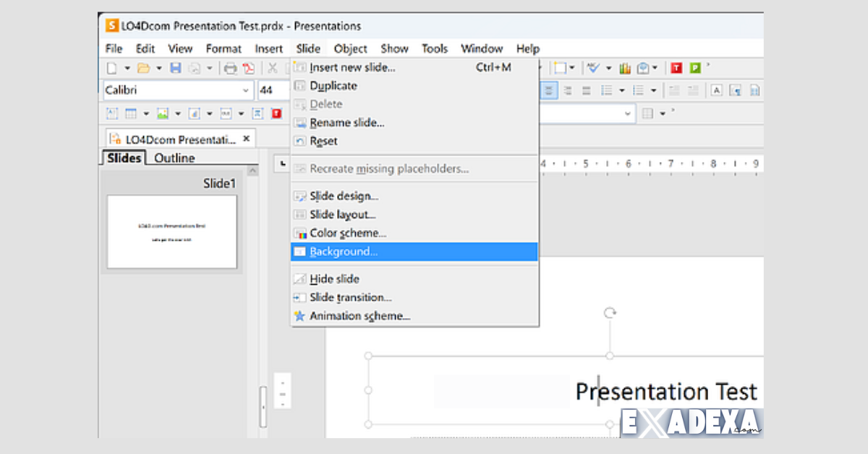
Task: Toggle the numbered list formatting
Action: [x=638, y=90]
